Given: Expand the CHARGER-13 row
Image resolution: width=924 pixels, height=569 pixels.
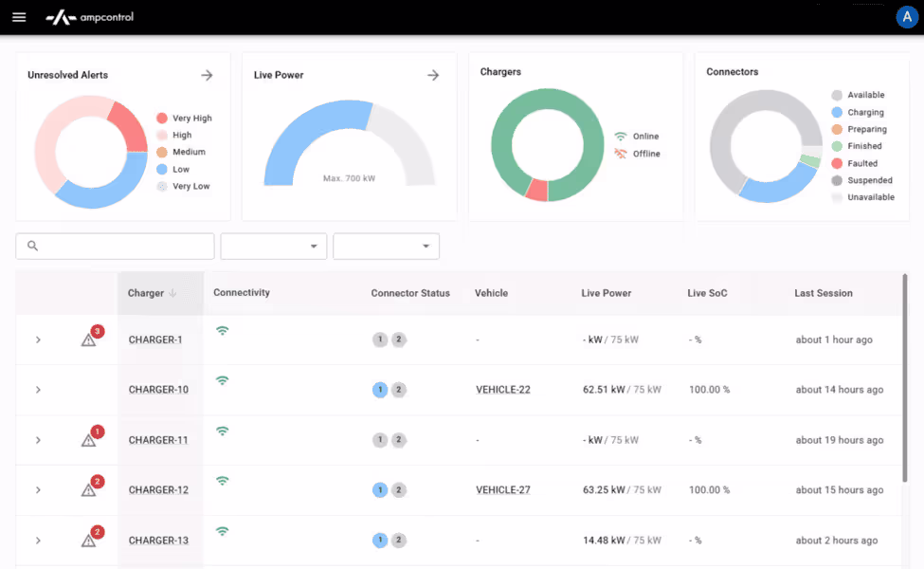Looking at the screenshot, I should 38,541.
